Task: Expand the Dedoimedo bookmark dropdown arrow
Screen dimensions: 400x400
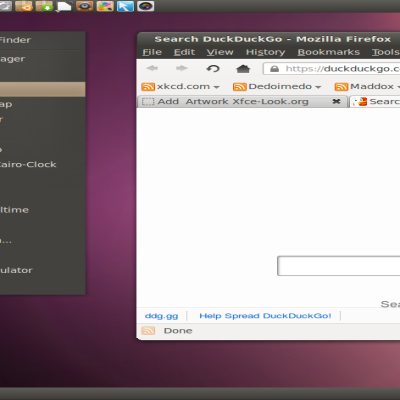Action: [x=318, y=87]
